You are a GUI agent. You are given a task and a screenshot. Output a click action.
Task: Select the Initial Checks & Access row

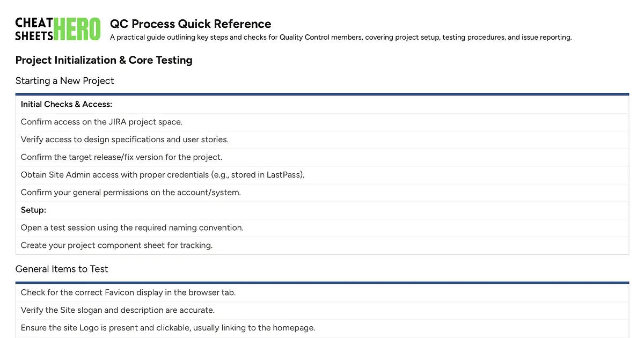pyautogui.click(x=322, y=104)
